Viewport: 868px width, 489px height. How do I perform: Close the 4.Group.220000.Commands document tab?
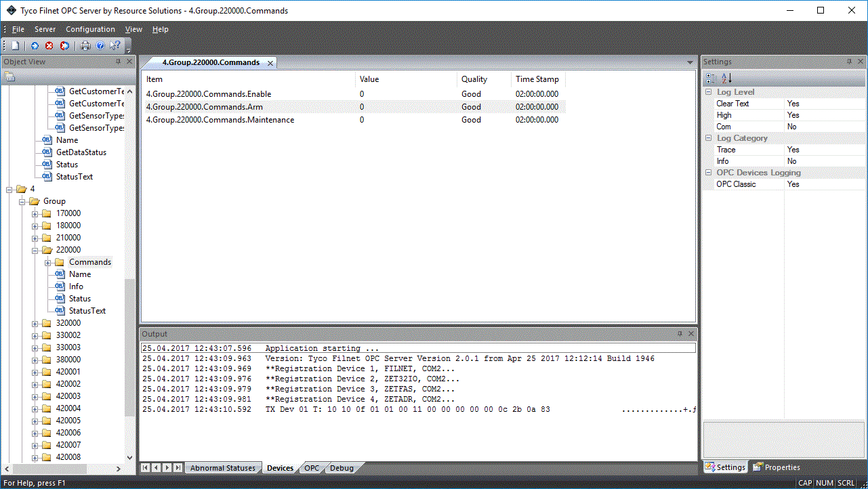pyautogui.click(x=270, y=63)
